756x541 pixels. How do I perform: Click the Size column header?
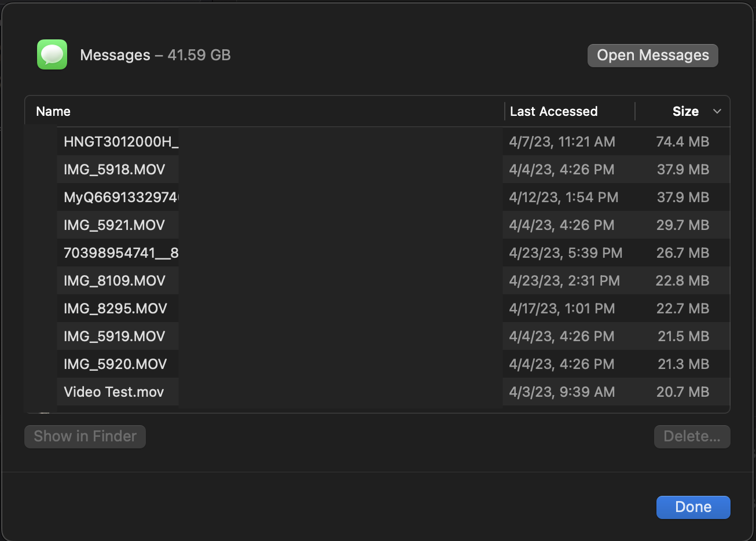pos(685,111)
